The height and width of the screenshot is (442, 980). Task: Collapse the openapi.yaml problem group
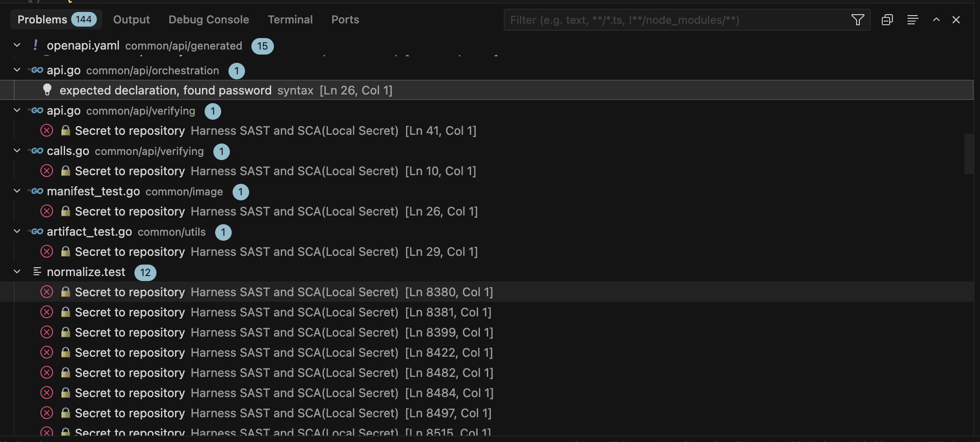pos(17,45)
